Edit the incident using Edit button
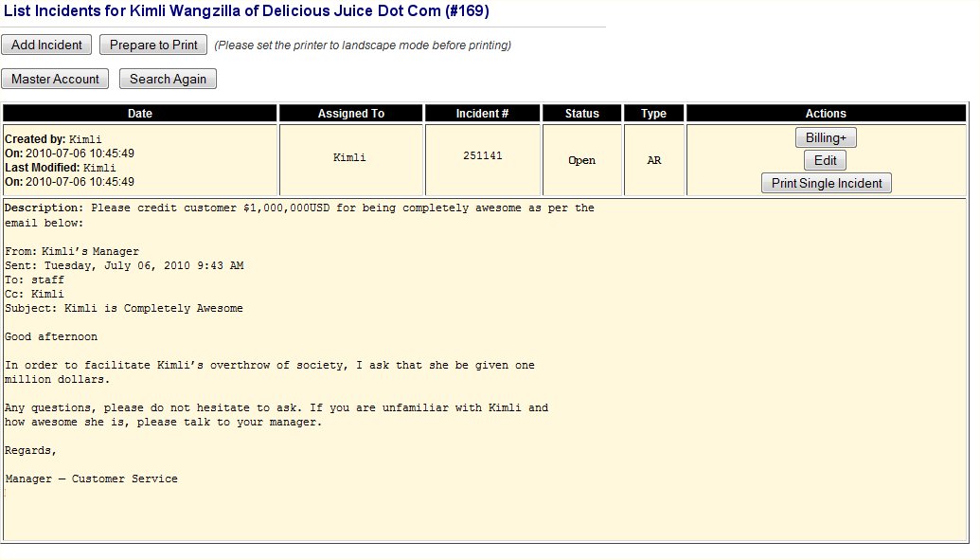This screenshot has width=980, height=560. [x=825, y=161]
